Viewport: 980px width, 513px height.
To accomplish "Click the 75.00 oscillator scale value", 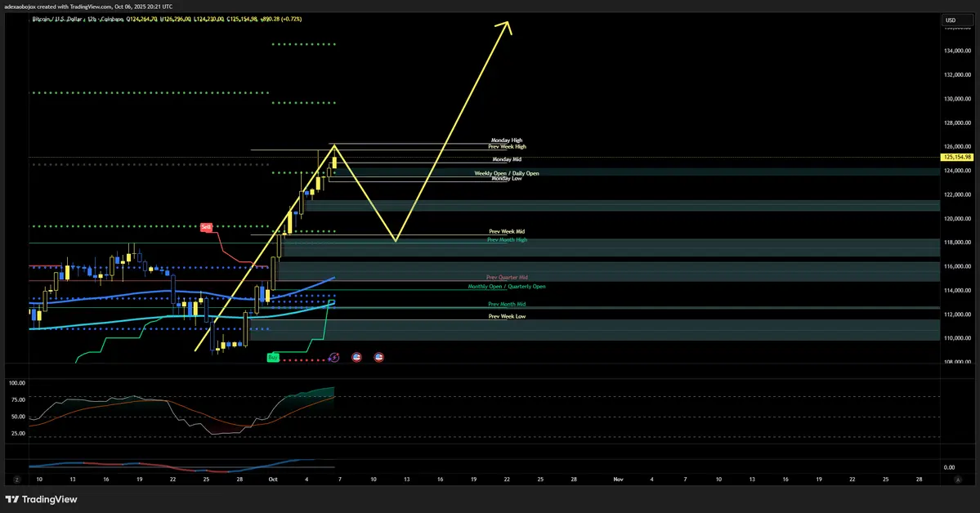I will (x=18, y=400).
